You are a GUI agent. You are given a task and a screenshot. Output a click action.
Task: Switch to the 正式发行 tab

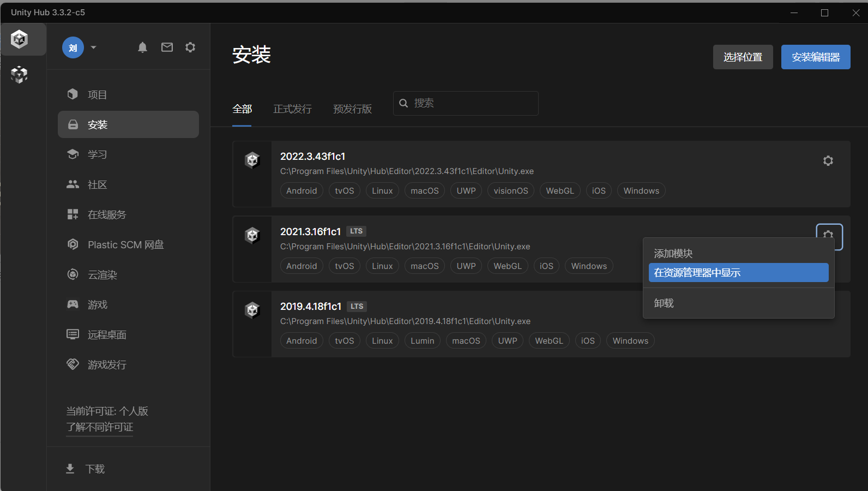click(x=292, y=109)
